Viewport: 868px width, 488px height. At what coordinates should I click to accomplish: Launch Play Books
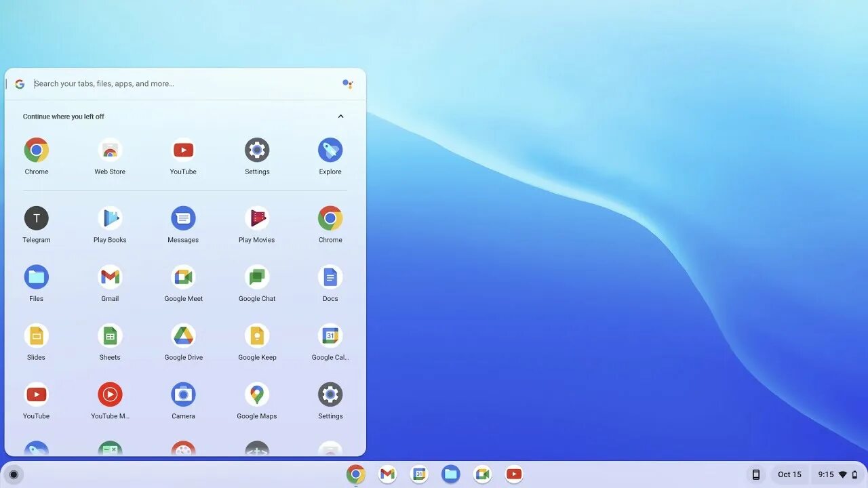coord(110,218)
